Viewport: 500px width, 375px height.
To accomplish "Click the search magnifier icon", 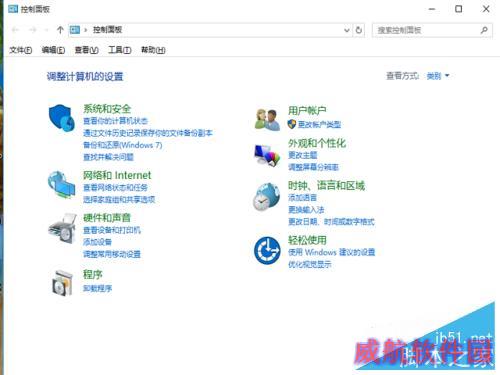I will [484, 30].
